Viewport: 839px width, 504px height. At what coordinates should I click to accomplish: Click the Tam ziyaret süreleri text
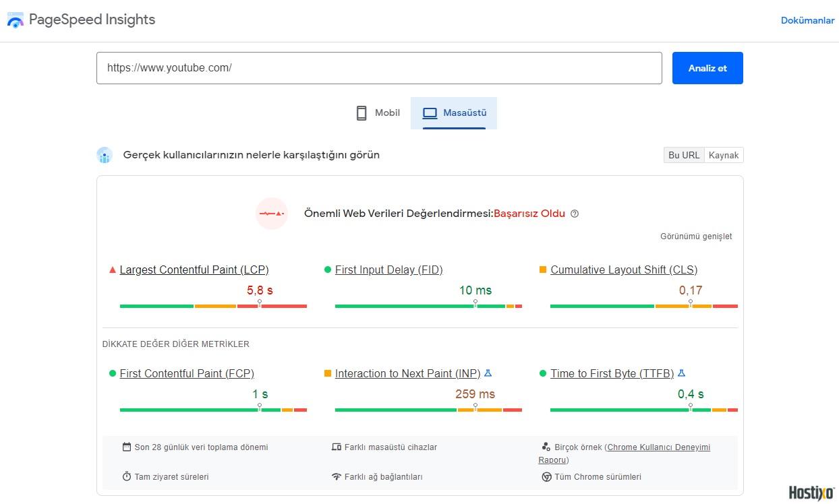click(171, 476)
